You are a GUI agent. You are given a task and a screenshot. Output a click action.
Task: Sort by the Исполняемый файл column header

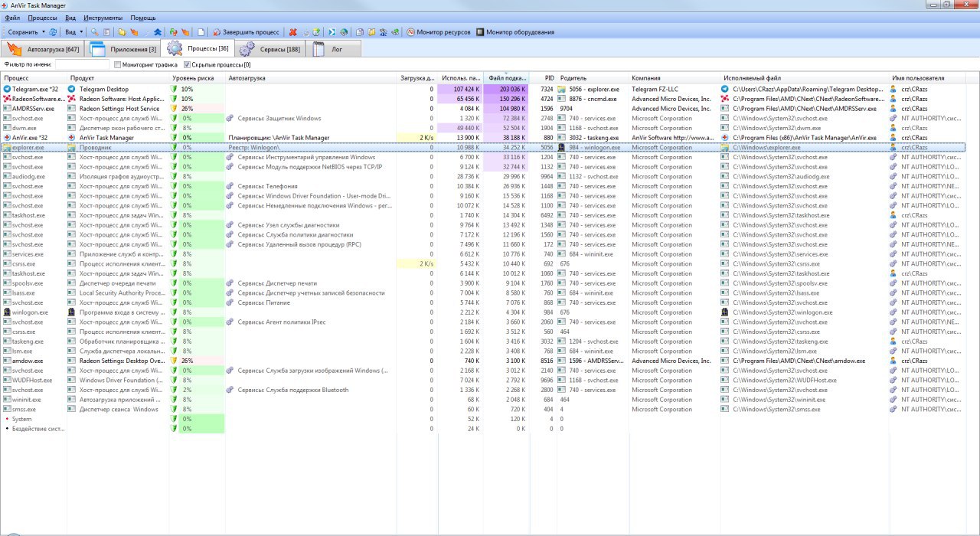(x=805, y=78)
